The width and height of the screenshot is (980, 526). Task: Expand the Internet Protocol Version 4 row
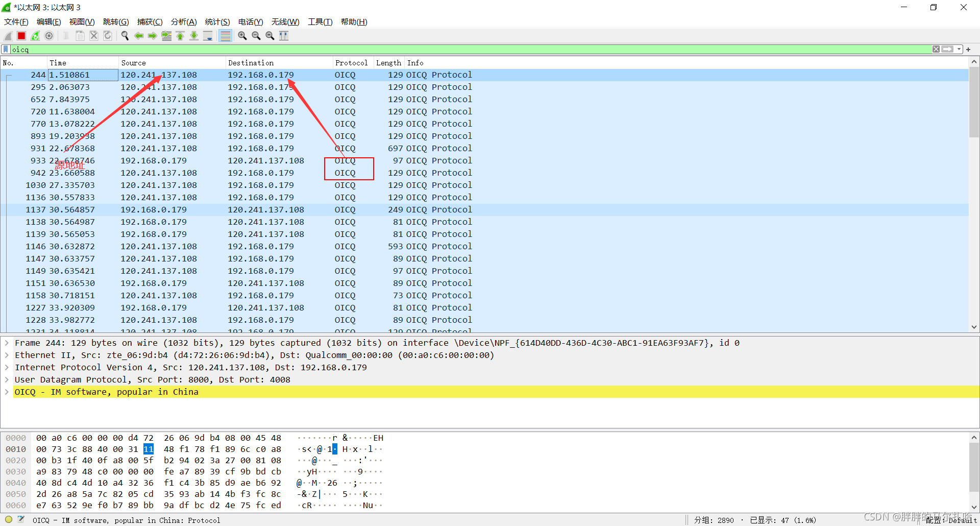pos(7,368)
